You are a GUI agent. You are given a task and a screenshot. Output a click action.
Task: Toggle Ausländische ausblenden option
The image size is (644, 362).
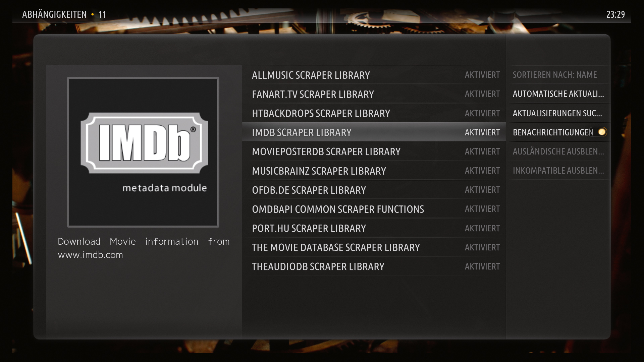(x=558, y=152)
